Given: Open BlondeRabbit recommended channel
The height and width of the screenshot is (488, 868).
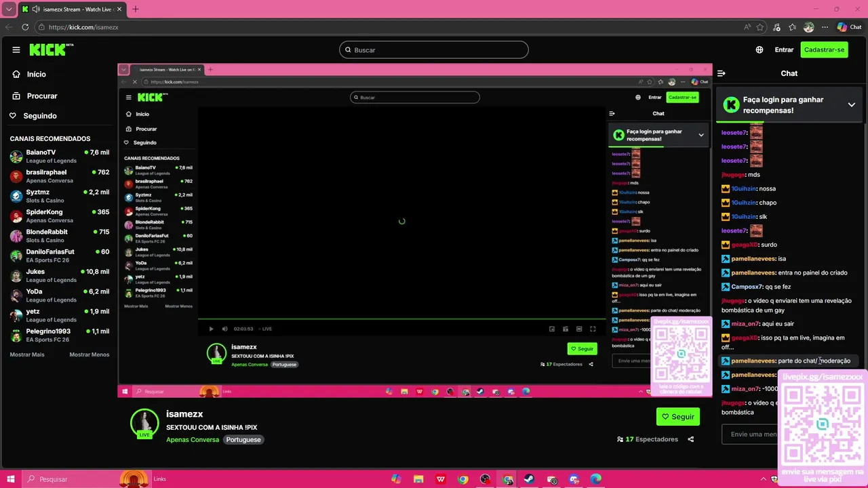Looking at the screenshot, I should click(x=60, y=236).
